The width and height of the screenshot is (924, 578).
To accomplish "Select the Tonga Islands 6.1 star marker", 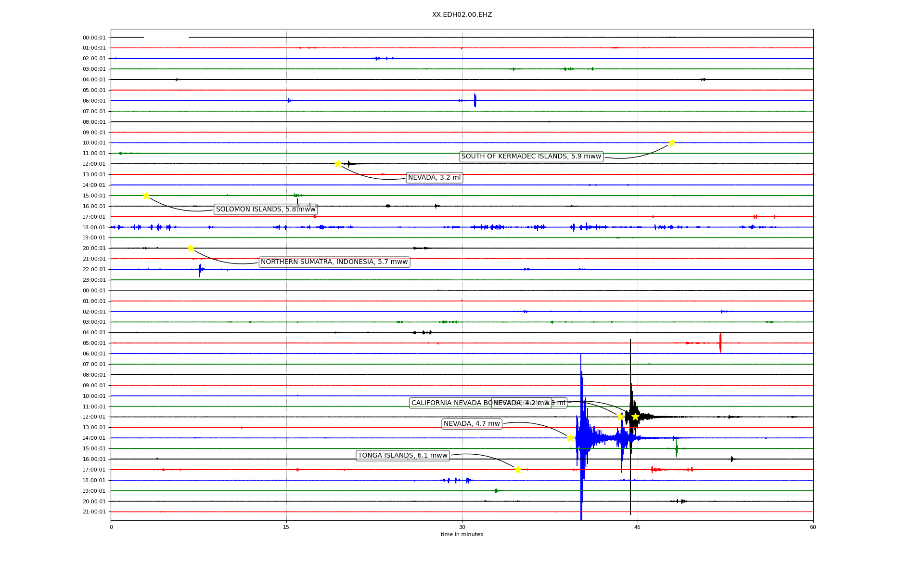I will click(518, 470).
